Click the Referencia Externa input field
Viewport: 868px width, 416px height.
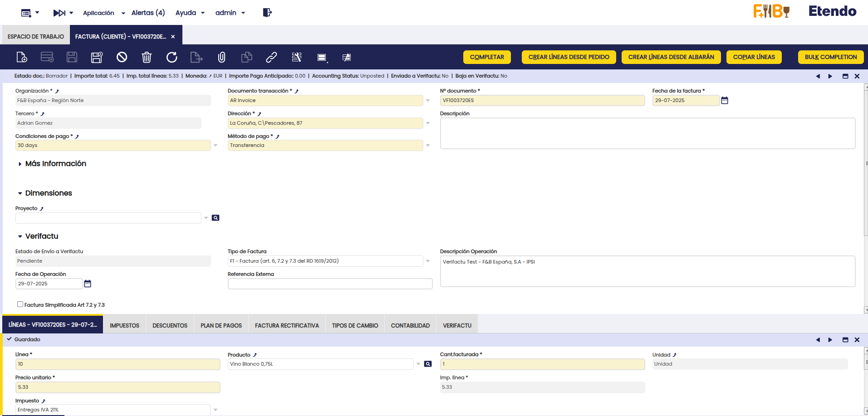(x=330, y=284)
